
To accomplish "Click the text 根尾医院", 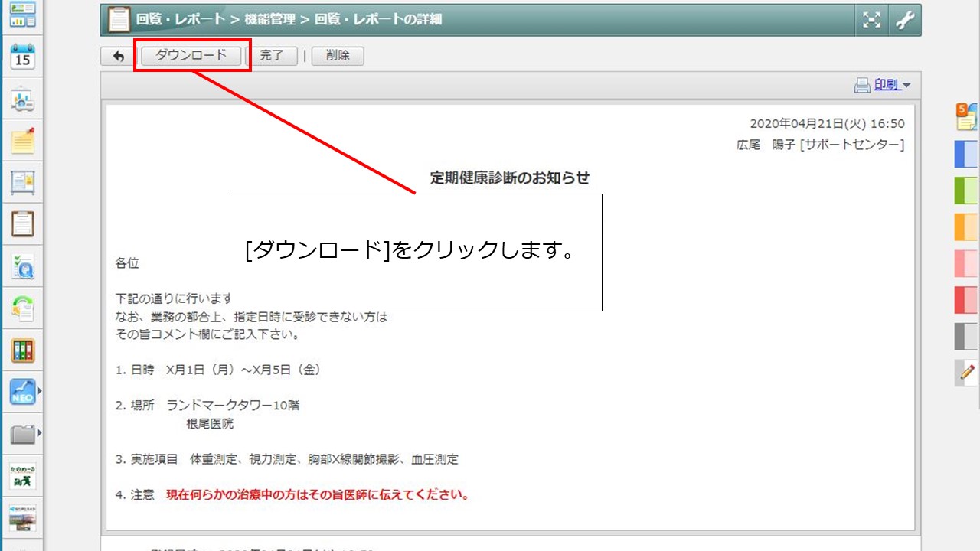I will pos(210,423).
